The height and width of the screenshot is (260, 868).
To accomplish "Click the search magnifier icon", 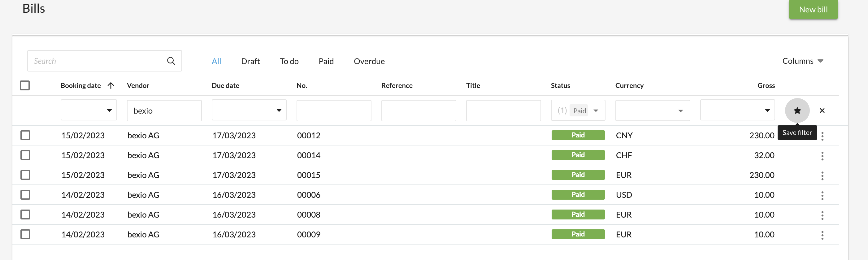I will point(171,61).
